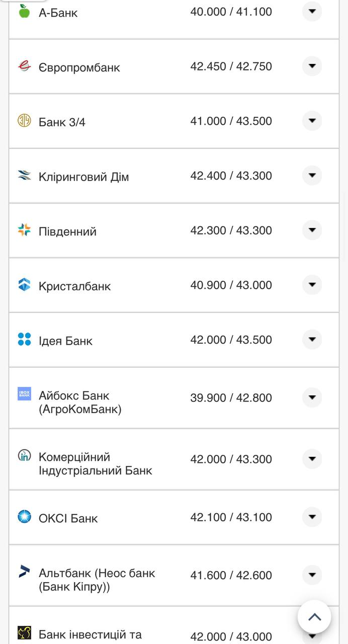Expand rates for ОКСІ Банк

312,517
